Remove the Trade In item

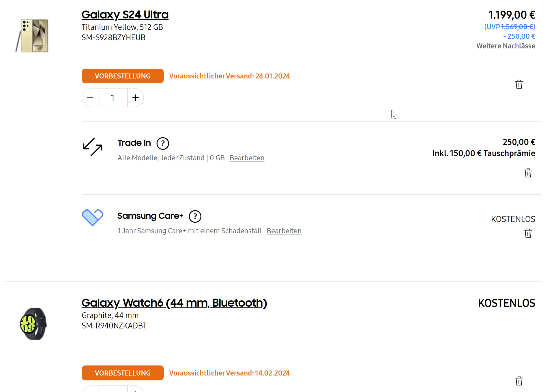(x=528, y=173)
